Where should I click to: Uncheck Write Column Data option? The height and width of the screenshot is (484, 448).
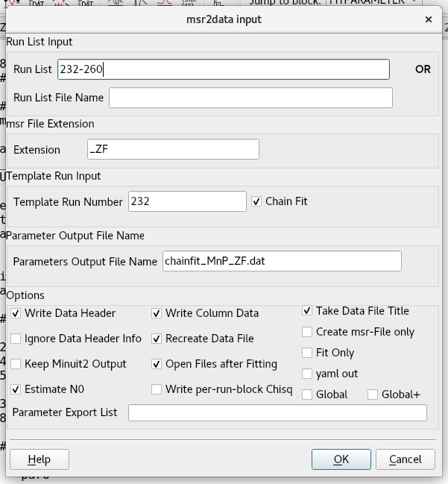[x=157, y=313]
